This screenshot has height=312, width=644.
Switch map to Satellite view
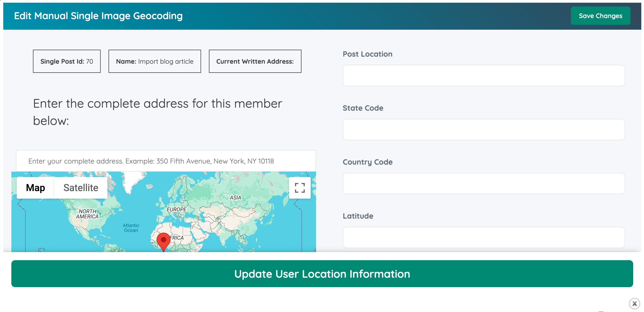pos(81,188)
